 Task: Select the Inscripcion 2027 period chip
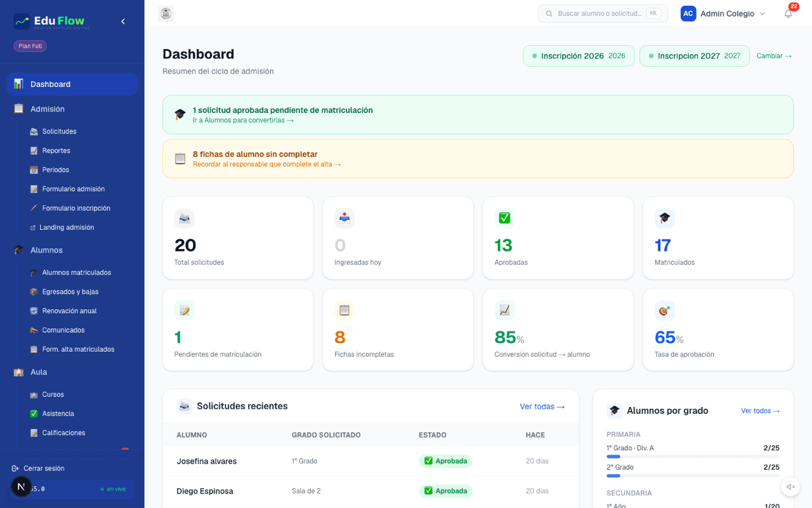(695, 56)
